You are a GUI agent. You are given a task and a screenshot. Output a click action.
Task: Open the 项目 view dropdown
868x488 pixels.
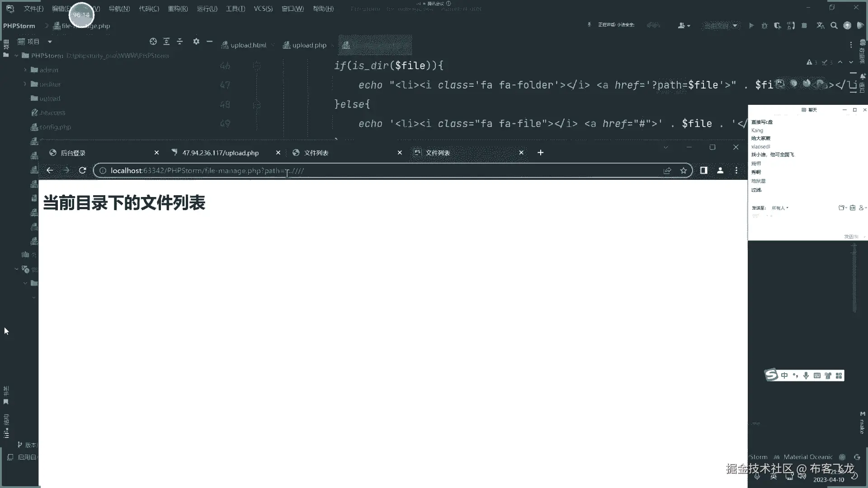click(x=50, y=42)
